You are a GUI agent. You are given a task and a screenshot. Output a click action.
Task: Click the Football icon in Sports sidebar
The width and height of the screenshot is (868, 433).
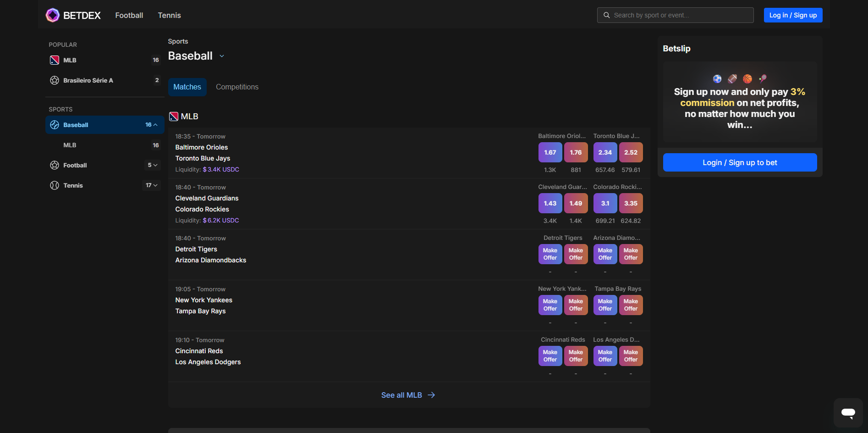point(55,165)
